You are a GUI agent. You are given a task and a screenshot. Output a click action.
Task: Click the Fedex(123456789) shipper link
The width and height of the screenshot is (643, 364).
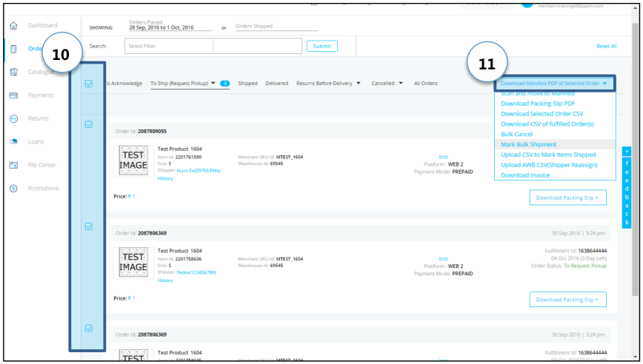(x=196, y=272)
